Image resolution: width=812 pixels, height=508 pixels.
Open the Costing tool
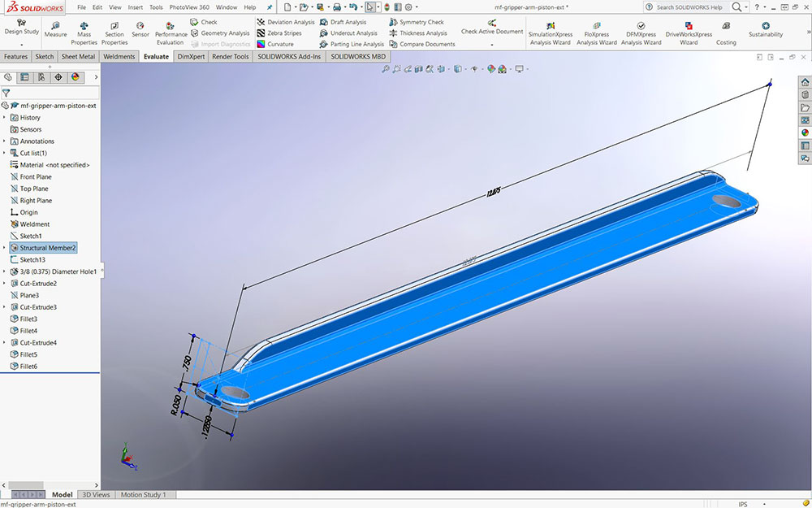coord(726,33)
